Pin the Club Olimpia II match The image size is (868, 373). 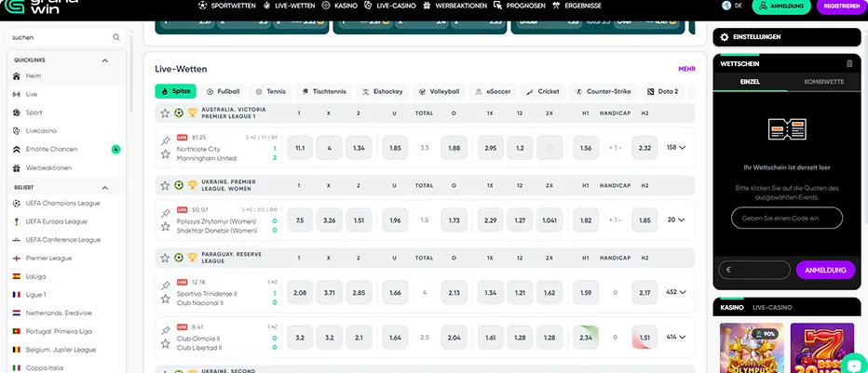point(165,330)
